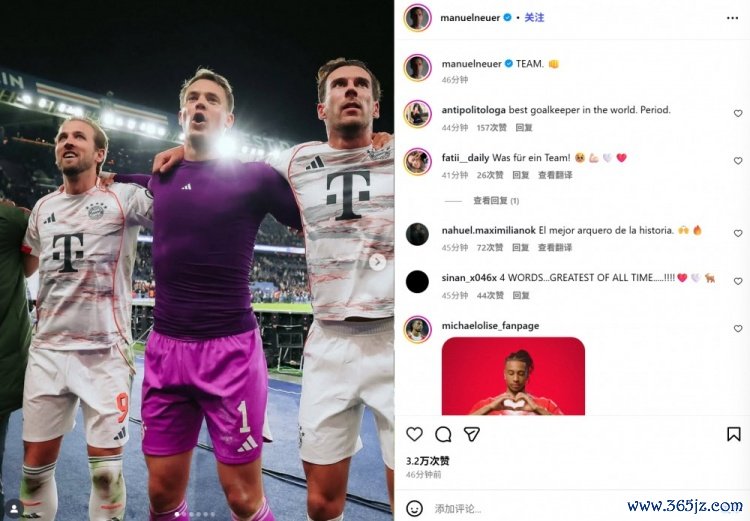
Task: Click 关注 follow button next to manuelneuer
Action: coord(534,18)
